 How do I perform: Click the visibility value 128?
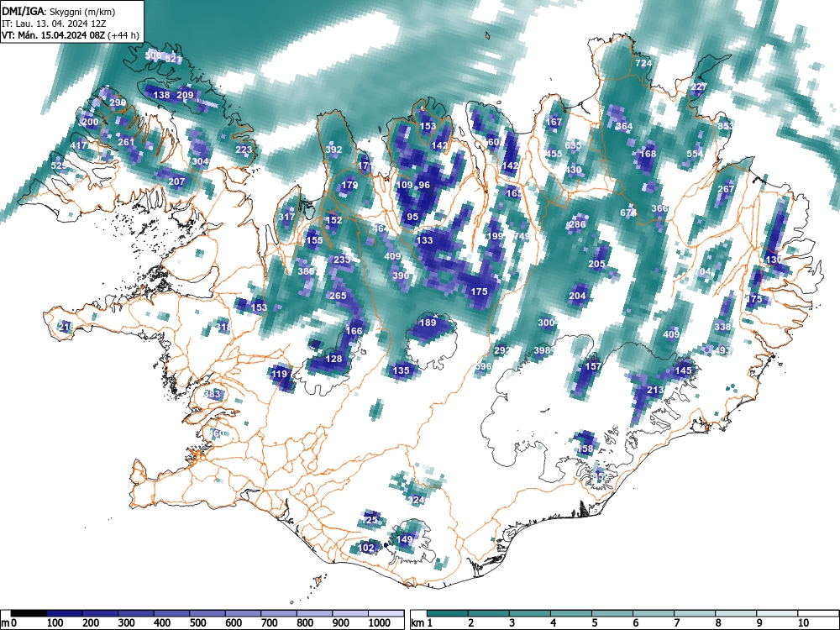click(x=333, y=359)
